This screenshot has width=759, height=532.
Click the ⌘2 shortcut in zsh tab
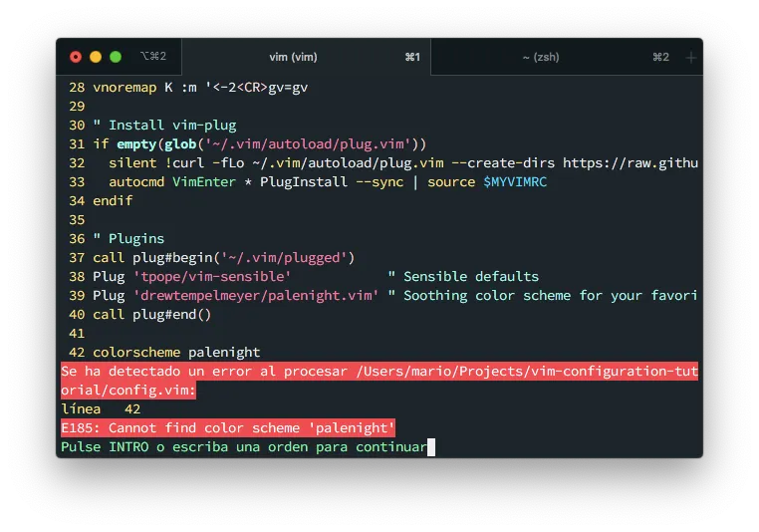click(x=660, y=57)
